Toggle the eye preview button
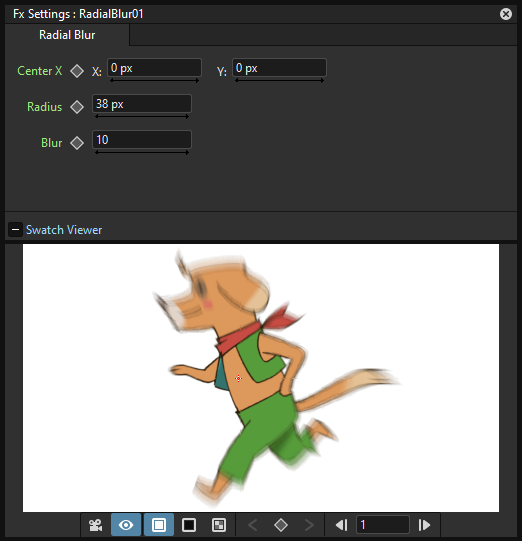Viewport: 522px width, 541px height. [126, 525]
